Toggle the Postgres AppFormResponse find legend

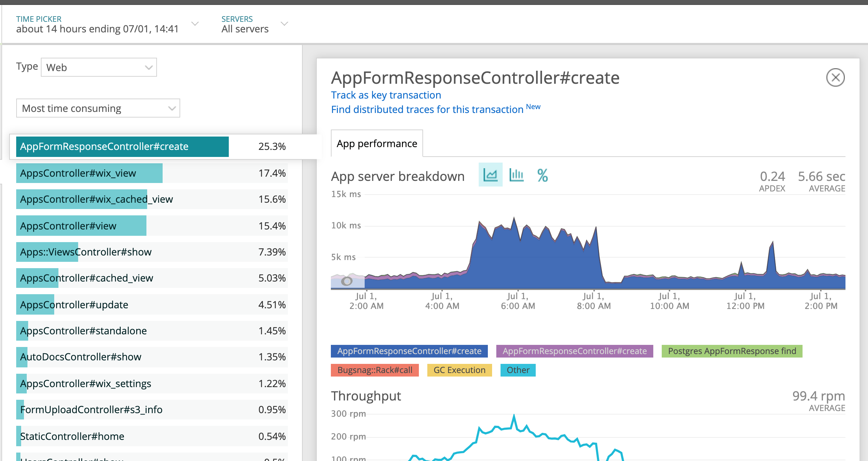(732, 351)
